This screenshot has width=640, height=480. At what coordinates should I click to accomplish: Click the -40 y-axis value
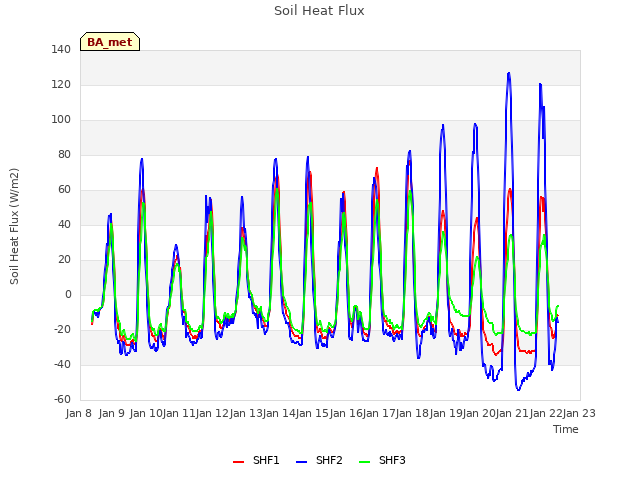tap(62, 364)
